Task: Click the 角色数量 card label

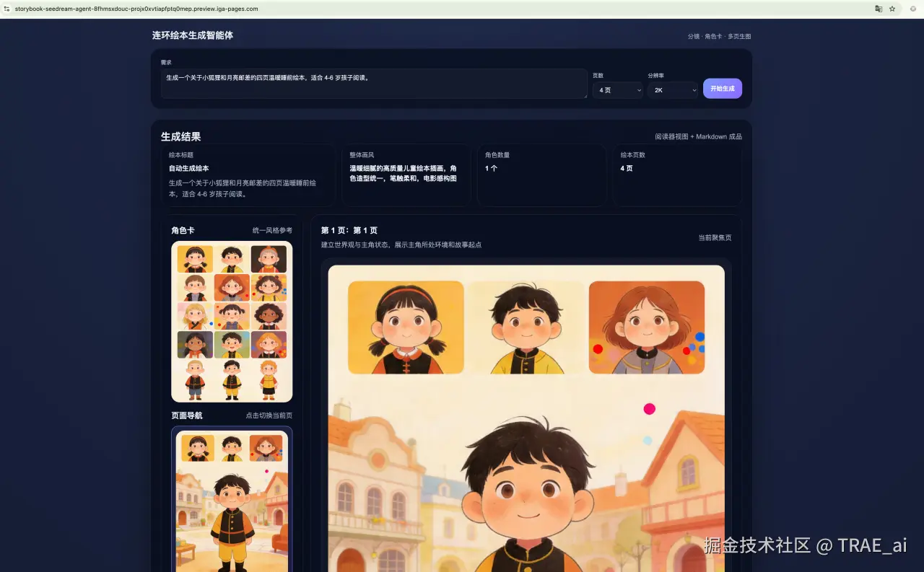Action: click(498, 155)
